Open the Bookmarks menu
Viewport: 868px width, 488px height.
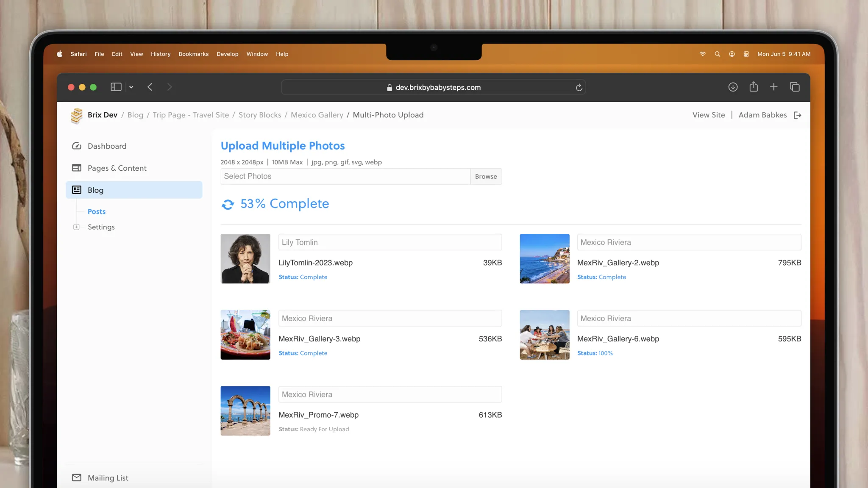(193, 54)
